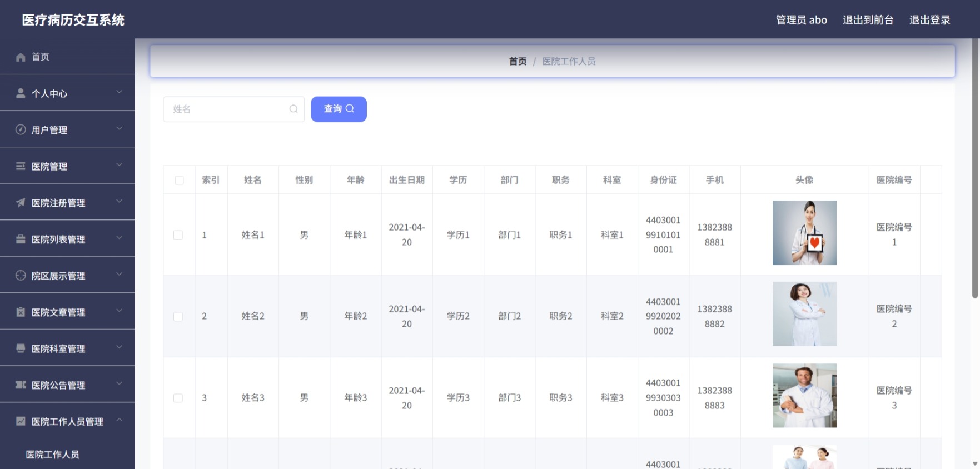This screenshot has height=469, width=980.
Task: Click the 医院工作人员 breadcrumb item
Action: click(569, 61)
